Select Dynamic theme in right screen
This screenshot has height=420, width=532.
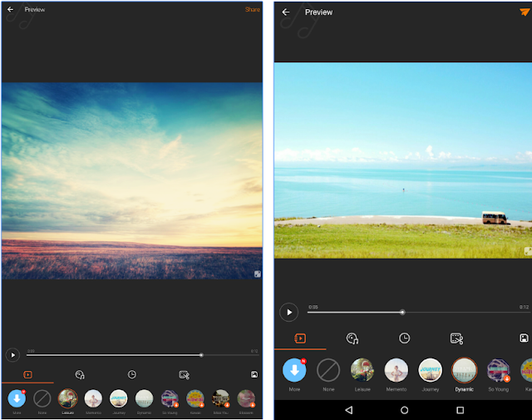point(464,370)
